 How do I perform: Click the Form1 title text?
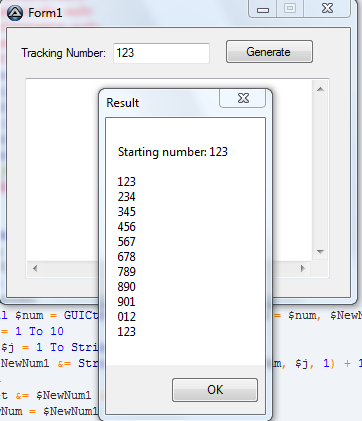(x=45, y=13)
